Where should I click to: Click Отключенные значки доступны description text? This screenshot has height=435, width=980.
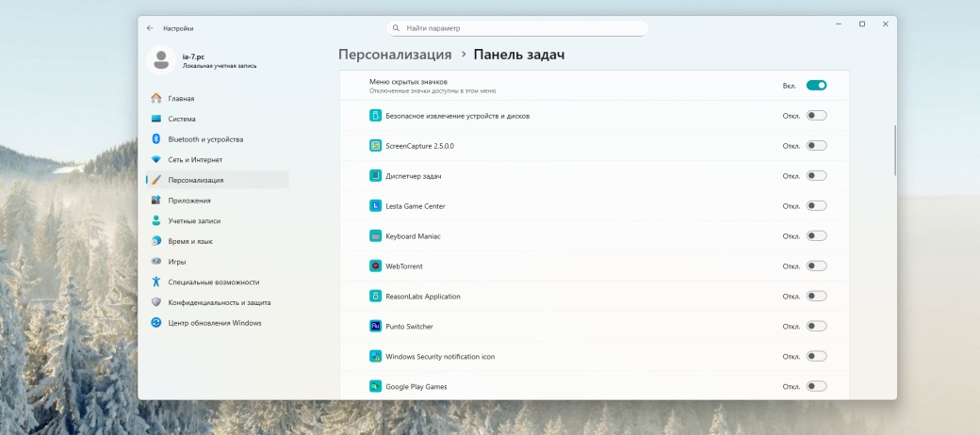[x=433, y=90]
